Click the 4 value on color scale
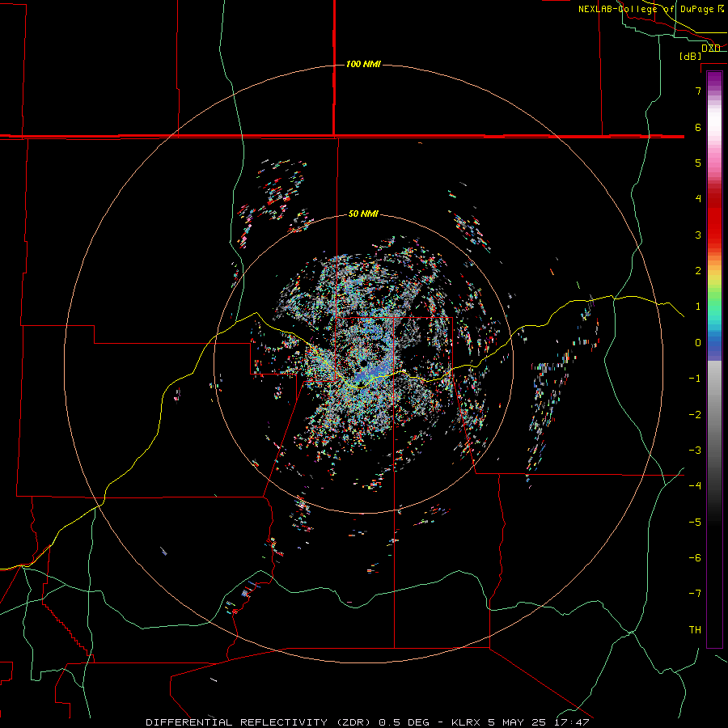The image size is (728, 728). [x=698, y=199]
